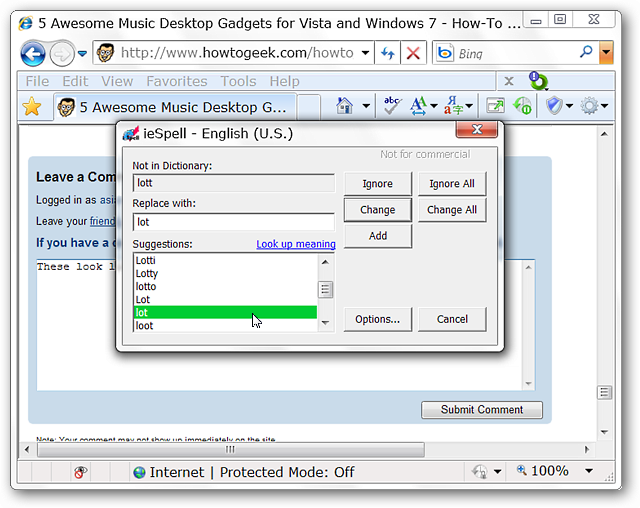
Task: Open the zoom level 100% dropdown
Action: pos(589,471)
